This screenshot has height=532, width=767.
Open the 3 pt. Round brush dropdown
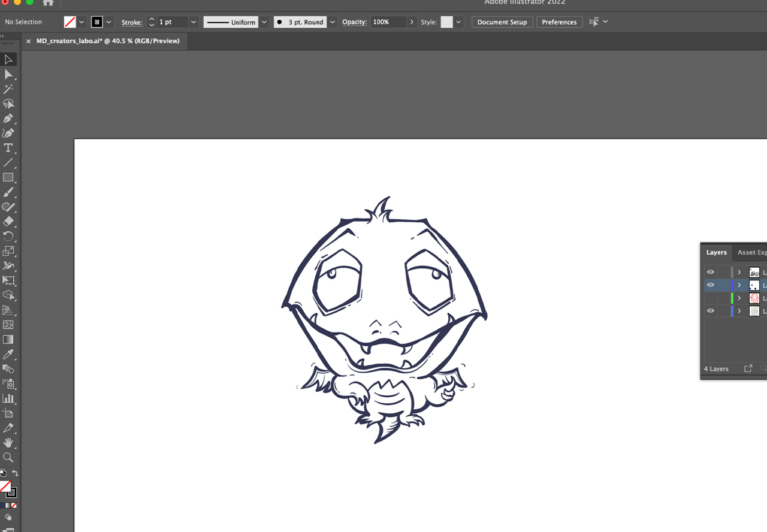(x=333, y=22)
